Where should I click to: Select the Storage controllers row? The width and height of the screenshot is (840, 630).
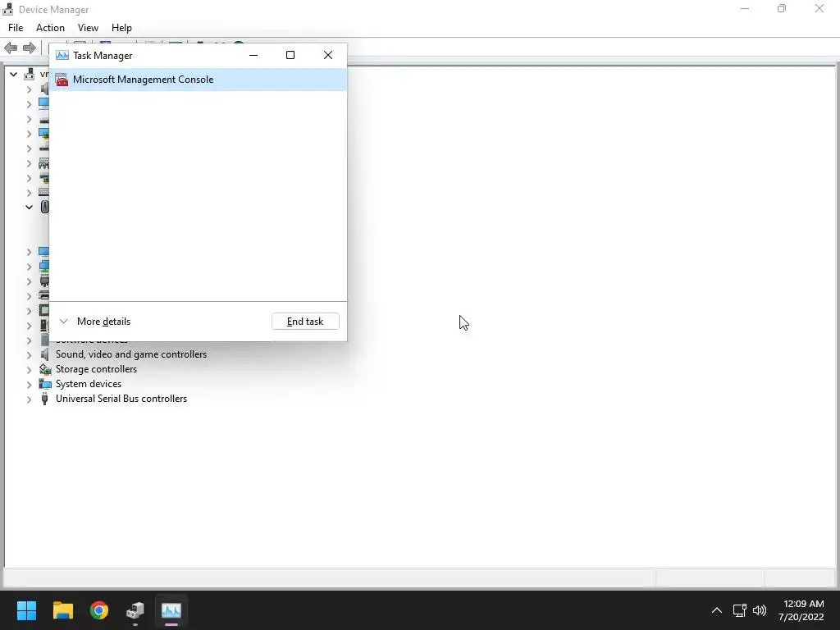click(x=96, y=369)
